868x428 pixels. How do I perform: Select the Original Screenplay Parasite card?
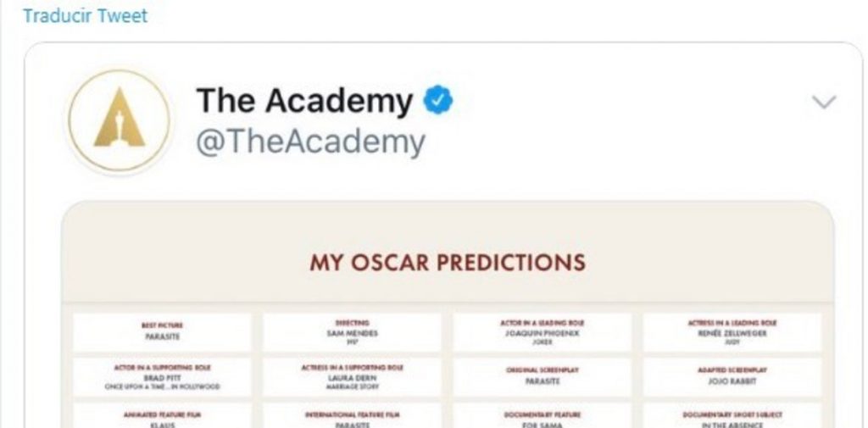point(542,376)
